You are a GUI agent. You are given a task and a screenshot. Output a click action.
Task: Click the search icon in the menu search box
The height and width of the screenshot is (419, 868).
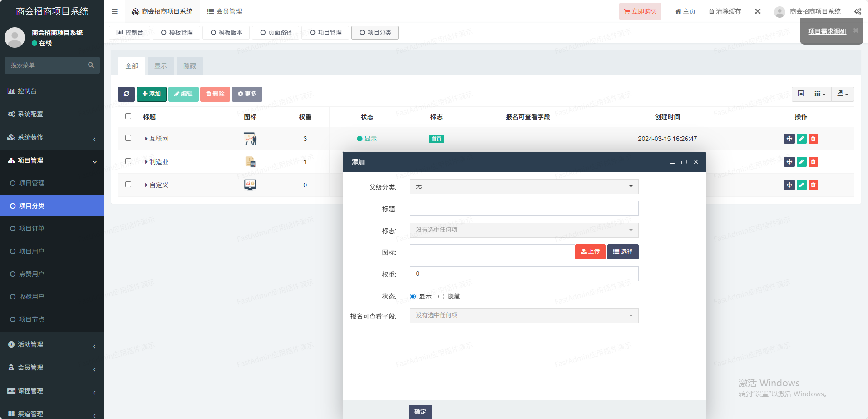[91, 65]
